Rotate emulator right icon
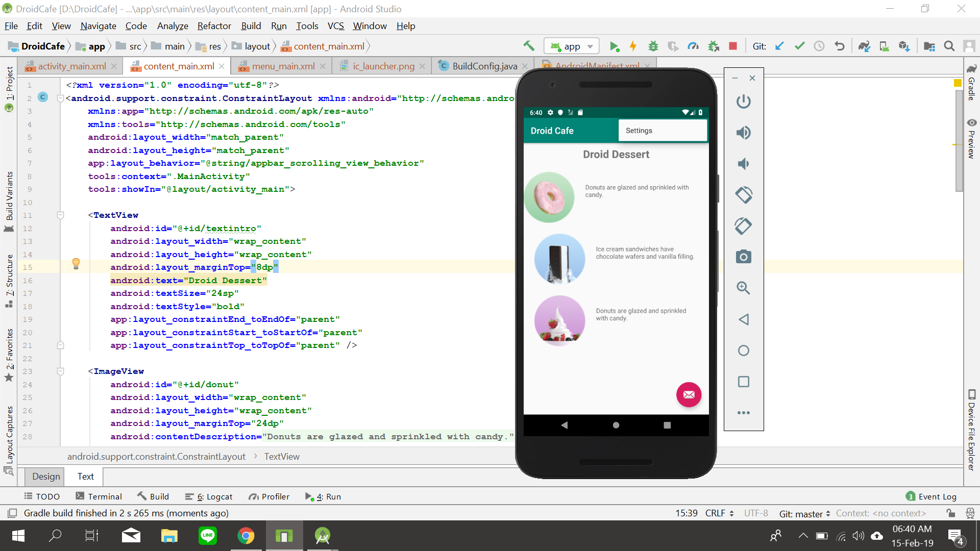The width and height of the screenshot is (980, 551). (x=744, y=226)
